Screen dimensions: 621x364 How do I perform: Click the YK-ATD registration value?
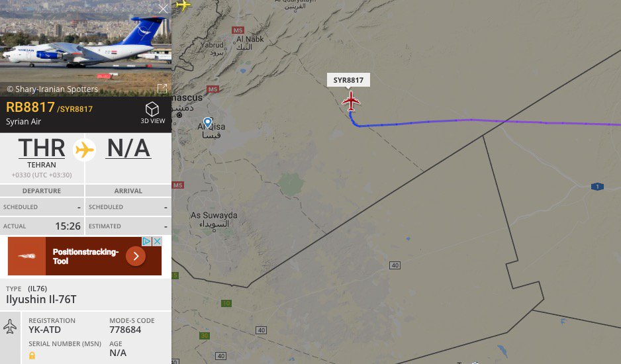click(x=45, y=330)
